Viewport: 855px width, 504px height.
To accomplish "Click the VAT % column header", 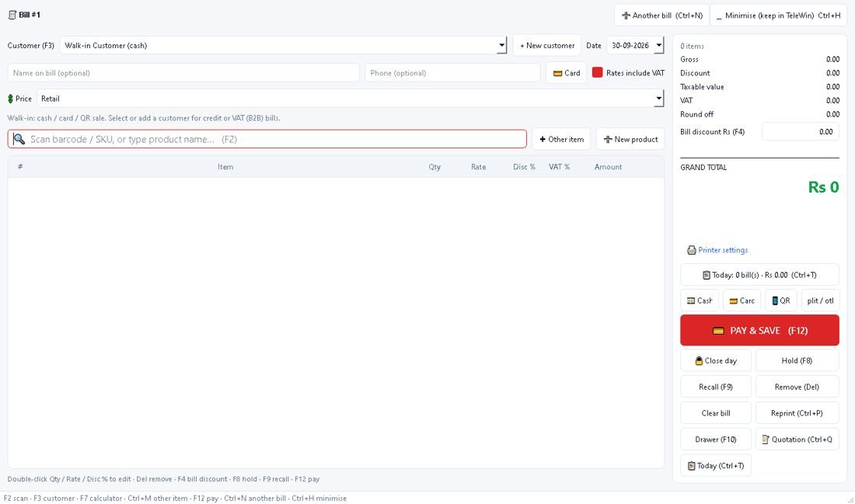I will [559, 167].
